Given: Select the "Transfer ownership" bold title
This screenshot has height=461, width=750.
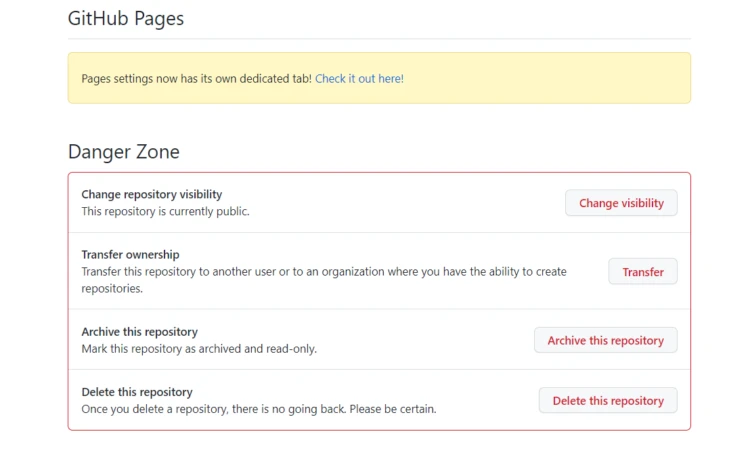Looking at the screenshot, I should 130,255.
